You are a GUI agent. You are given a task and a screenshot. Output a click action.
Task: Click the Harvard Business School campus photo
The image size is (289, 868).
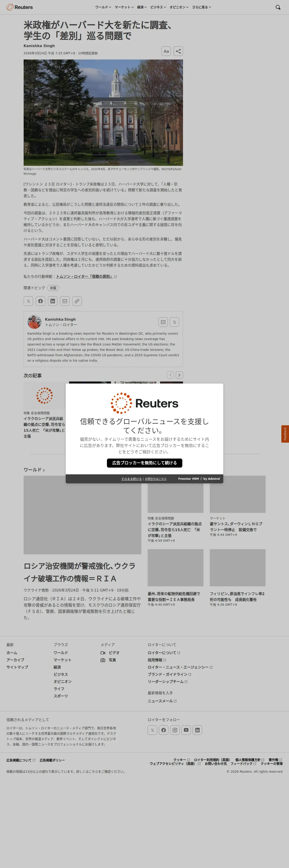103,112
